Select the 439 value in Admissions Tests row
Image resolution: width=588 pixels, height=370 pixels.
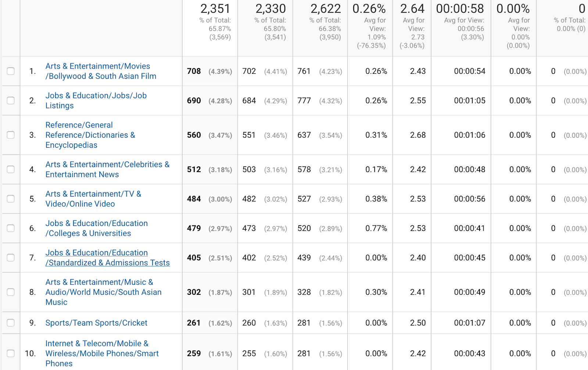click(x=304, y=258)
